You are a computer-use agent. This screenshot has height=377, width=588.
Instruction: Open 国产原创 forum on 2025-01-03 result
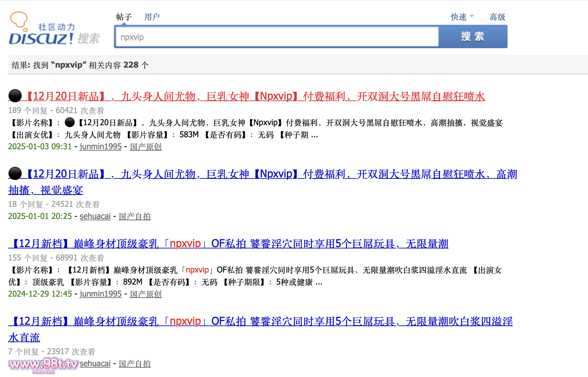[x=146, y=147]
